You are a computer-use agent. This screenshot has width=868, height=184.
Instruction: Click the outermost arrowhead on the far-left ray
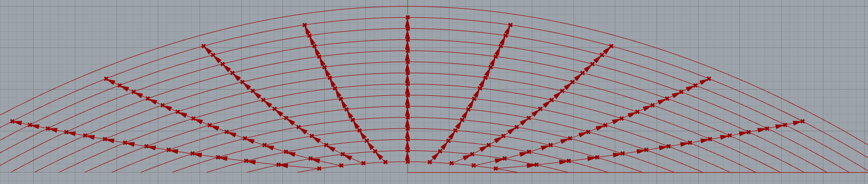point(18,123)
